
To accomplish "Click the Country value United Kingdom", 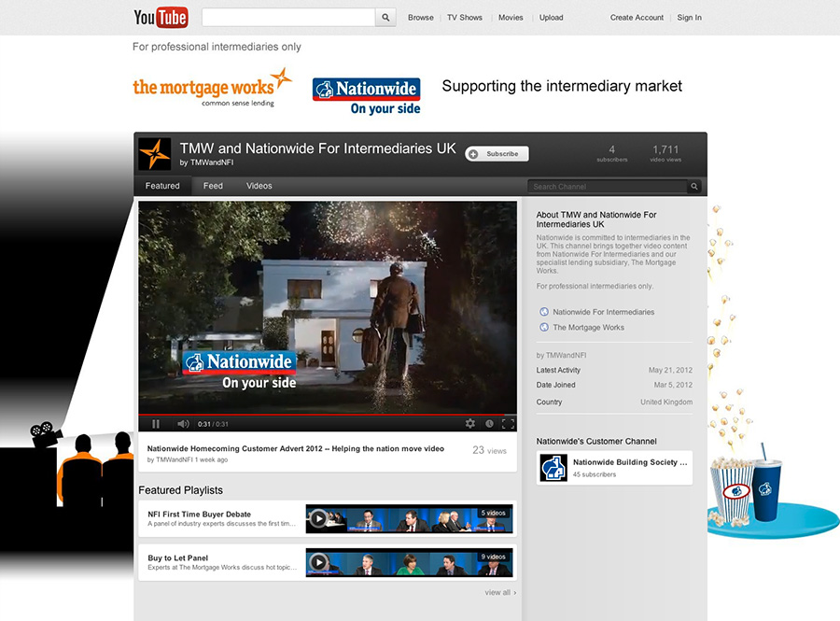I will click(666, 402).
